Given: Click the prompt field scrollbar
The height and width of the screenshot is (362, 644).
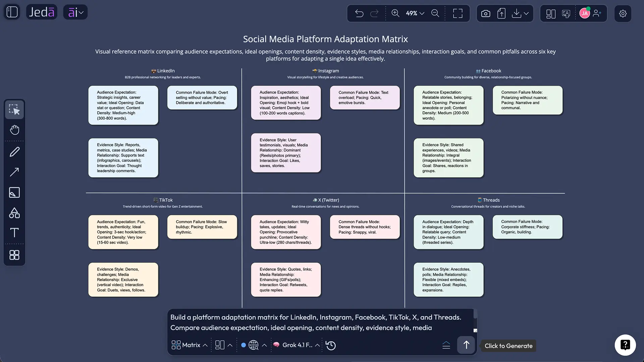Looking at the screenshot, I should point(475,314).
